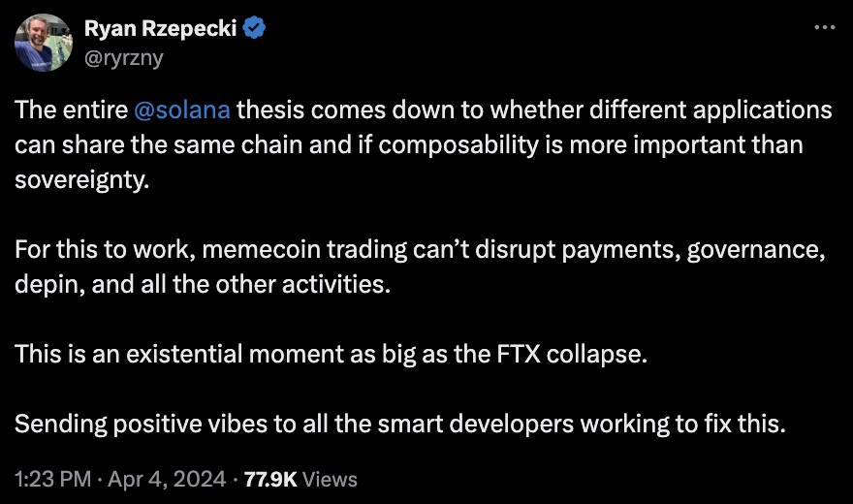Viewport: 853px width, 504px height.
Task: Click the Sending positive vibes sentence
Action: (399, 425)
